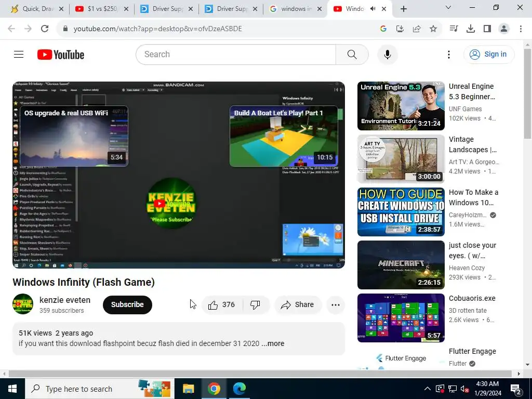Screen dimensions: 532x399
Task: Click Windows 8 preview thumbnail in video
Action: point(313,240)
